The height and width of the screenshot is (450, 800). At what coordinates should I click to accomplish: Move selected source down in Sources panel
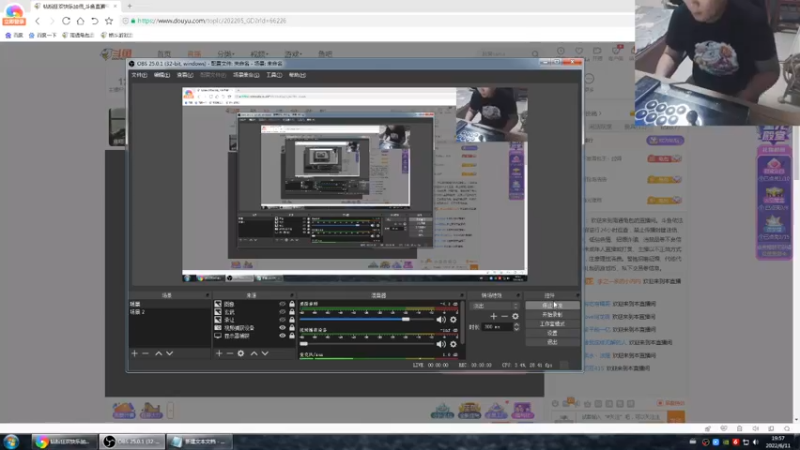coord(265,353)
